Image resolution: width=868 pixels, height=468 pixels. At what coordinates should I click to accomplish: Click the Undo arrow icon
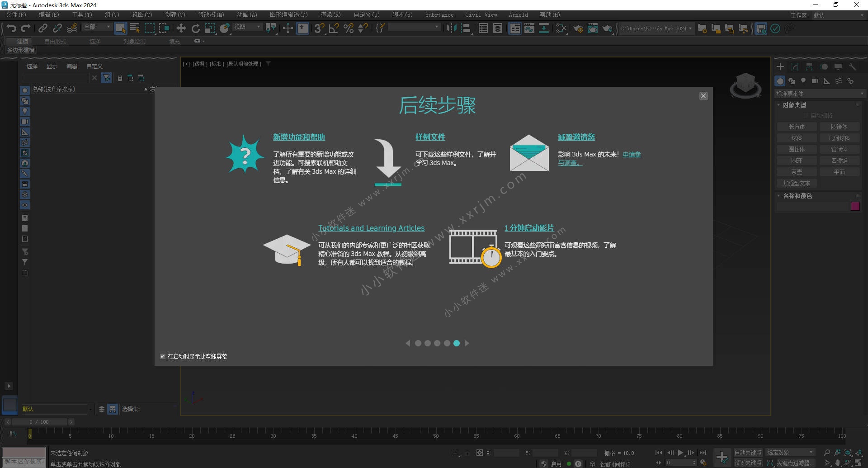pyautogui.click(x=11, y=28)
